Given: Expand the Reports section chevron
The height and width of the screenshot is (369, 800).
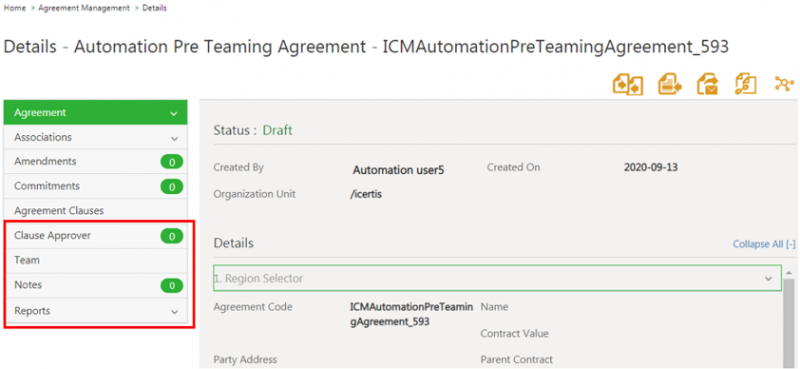Looking at the screenshot, I should [174, 311].
